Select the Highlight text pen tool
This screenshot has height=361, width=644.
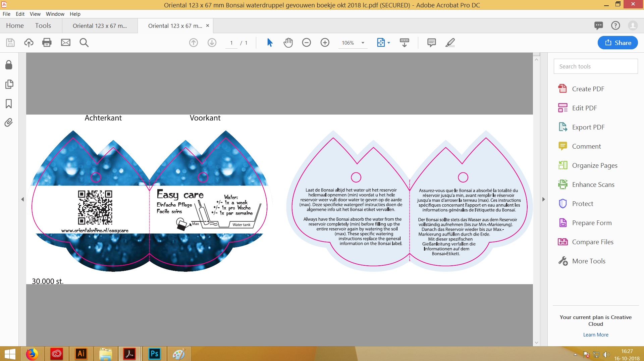click(450, 43)
